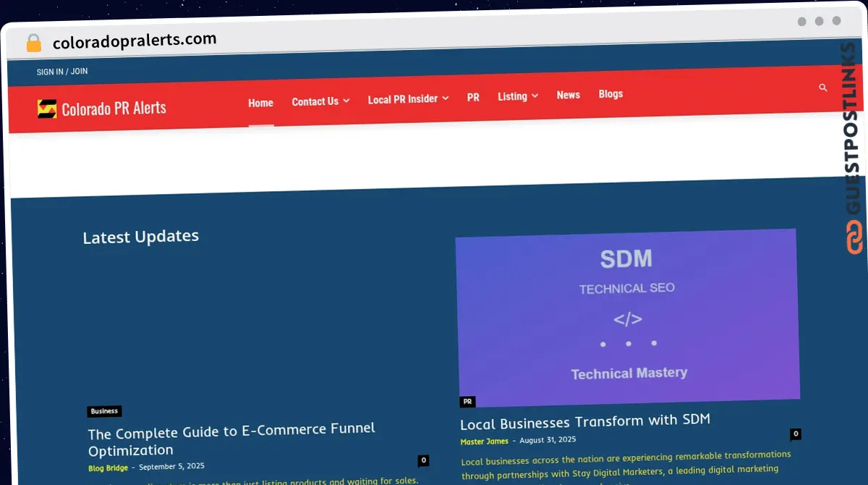The width and height of the screenshot is (868, 485).
Task: Open comment count badge on E-Commerce article
Action: click(x=423, y=460)
